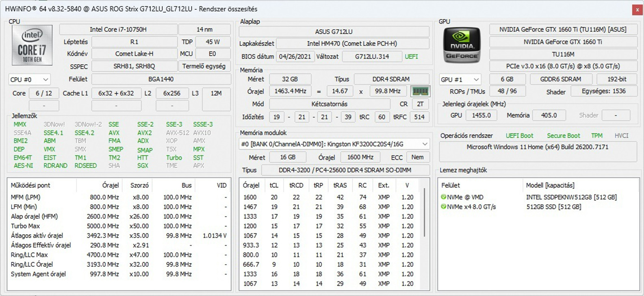The height and width of the screenshot is (296, 644).
Task: Close the HWiNFO summary window
Action: (x=637, y=10)
